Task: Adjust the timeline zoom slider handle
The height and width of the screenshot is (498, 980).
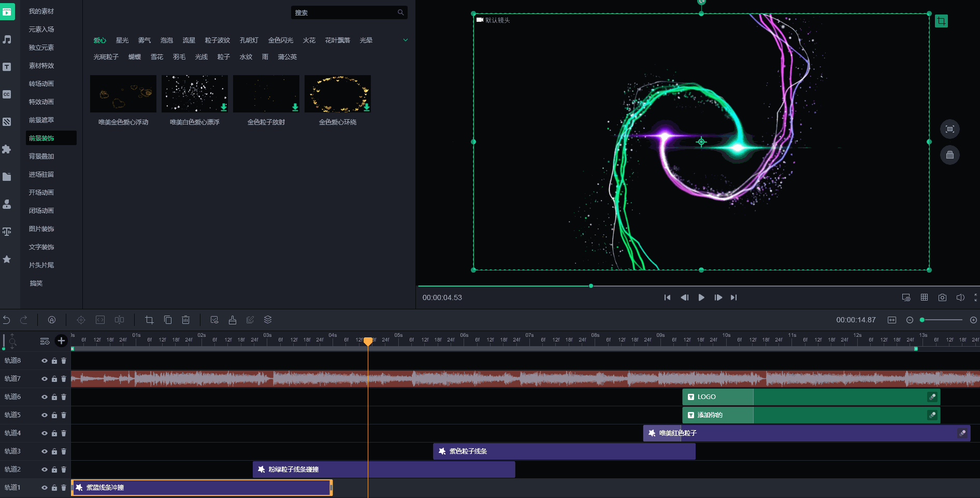Action: coord(922,320)
